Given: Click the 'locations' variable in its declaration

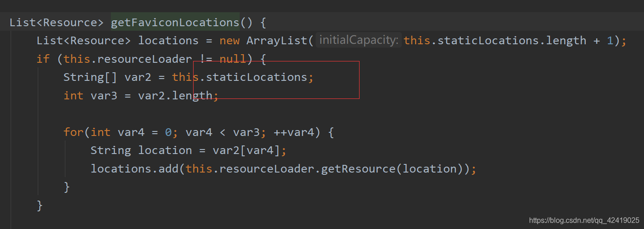Looking at the screenshot, I should point(168,41).
